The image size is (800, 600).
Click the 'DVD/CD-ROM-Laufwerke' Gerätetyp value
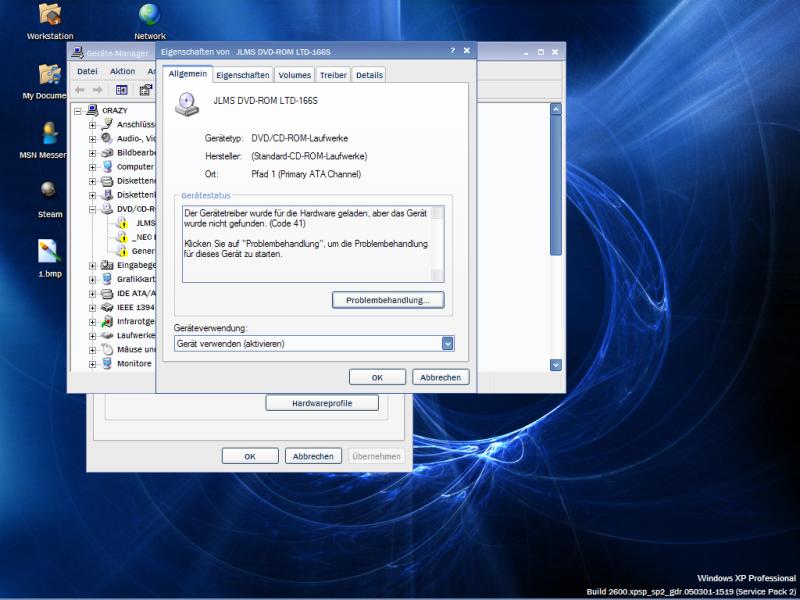300,138
